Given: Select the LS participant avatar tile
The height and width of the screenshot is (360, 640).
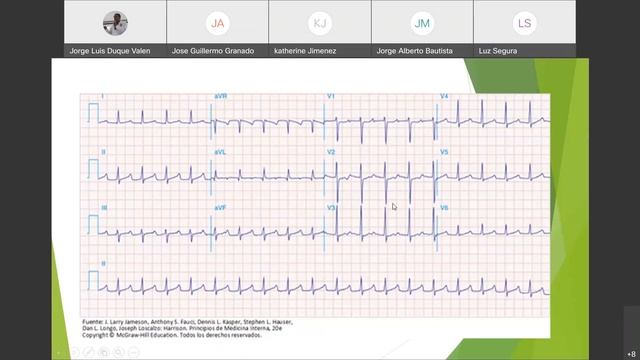Looking at the screenshot, I should click(x=524, y=22).
